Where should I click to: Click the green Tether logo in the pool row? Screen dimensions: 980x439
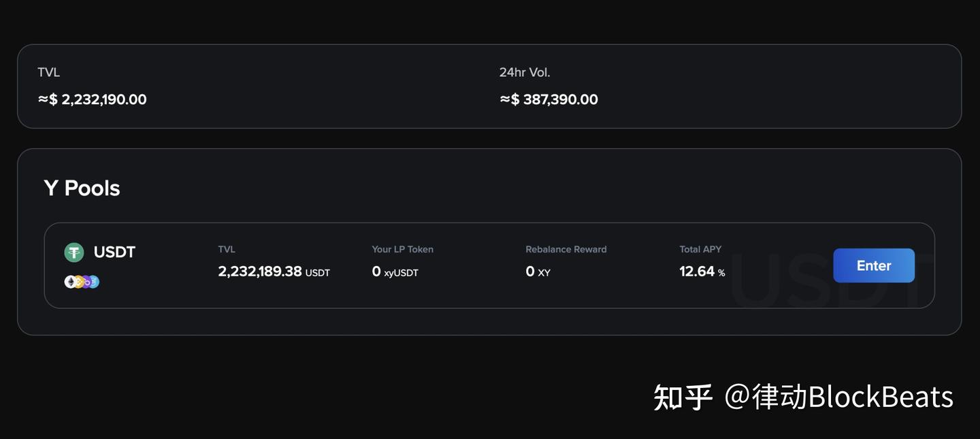tap(73, 251)
